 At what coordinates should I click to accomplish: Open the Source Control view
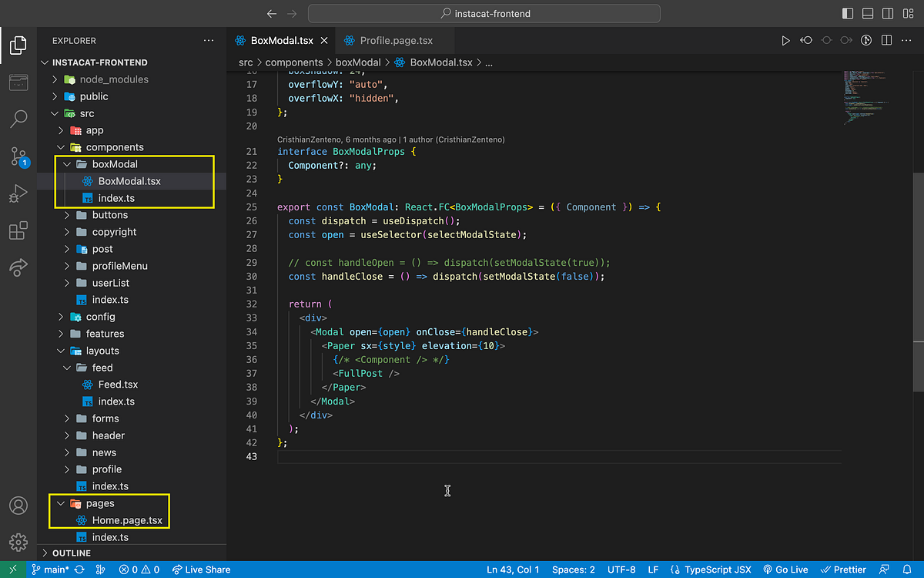coord(17,156)
